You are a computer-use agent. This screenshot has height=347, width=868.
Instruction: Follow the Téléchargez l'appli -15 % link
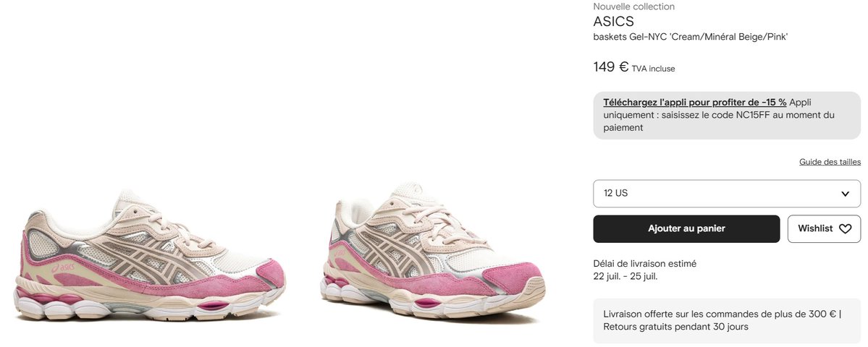tap(695, 102)
